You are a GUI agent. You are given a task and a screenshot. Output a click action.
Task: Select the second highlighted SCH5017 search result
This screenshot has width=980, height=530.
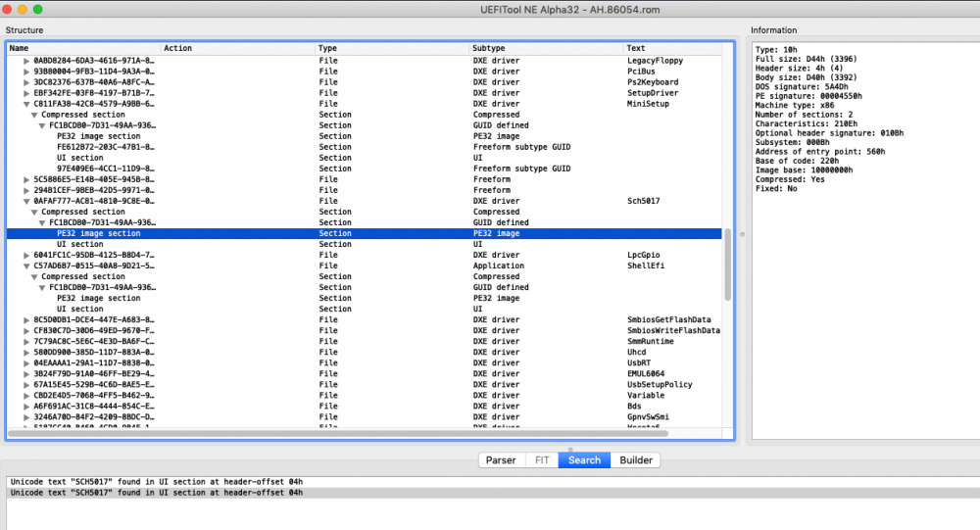493,493
